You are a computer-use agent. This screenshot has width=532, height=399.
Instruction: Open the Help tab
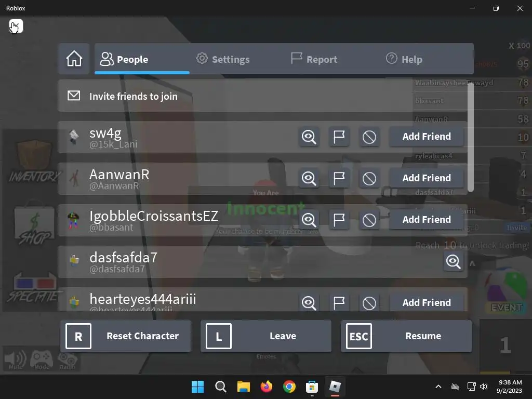tap(404, 59)
